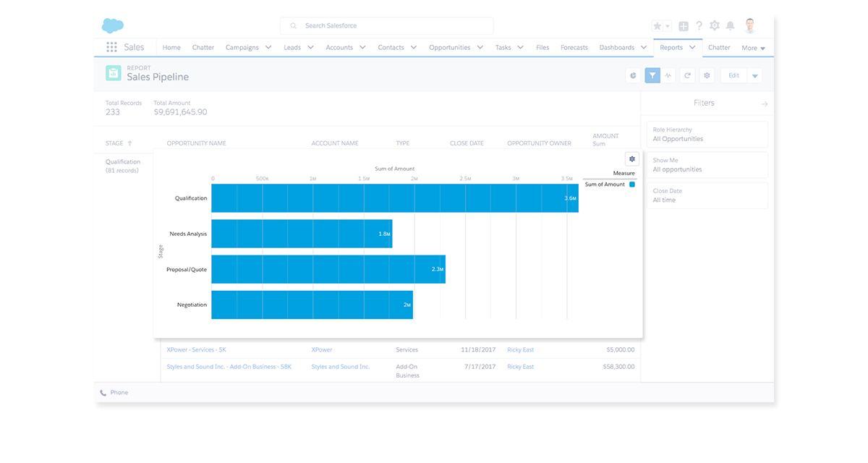Go to the Forecasts tab

tap(574, 48)
